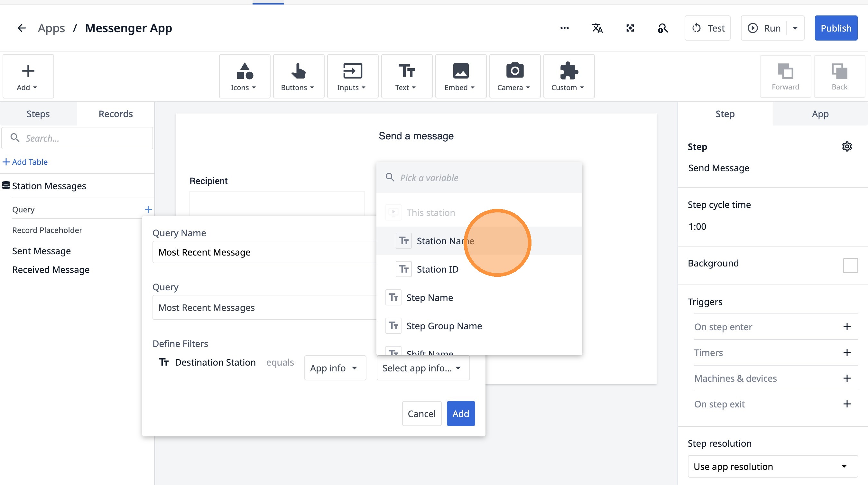Open the step settings gear icon
The width and height of the screenshot is (868, 485).
[847, 147]
